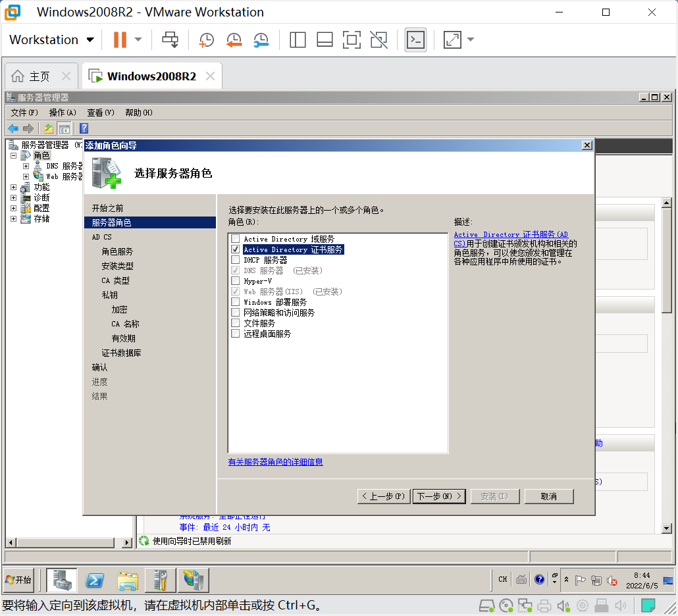Expand the 配置 tree node

(x=13, y=209)
